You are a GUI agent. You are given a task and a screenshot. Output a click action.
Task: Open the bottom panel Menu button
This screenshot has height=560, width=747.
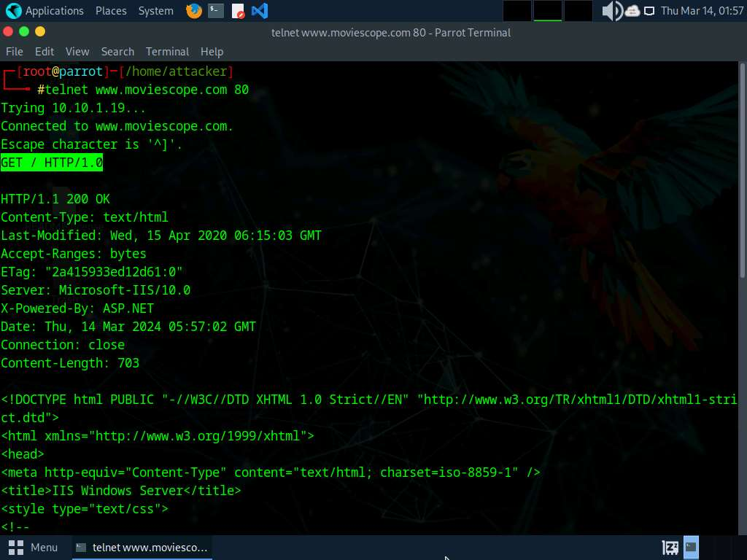pos(33,547)
